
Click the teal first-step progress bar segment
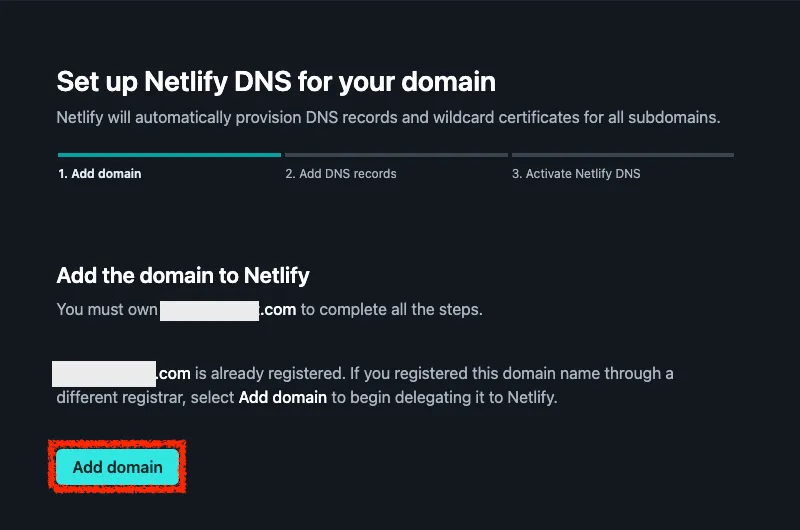[x=169, y=155]
